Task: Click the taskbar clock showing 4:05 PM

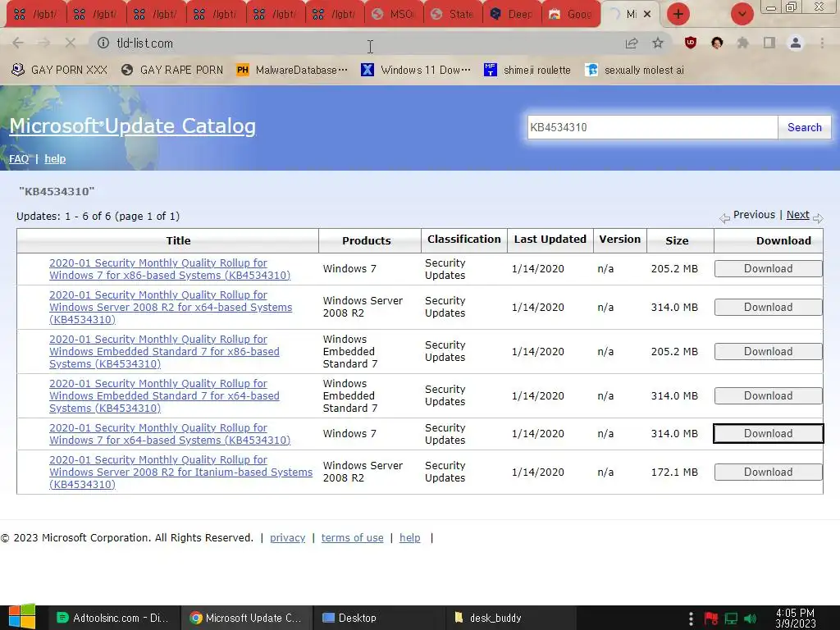Action: 795,619
